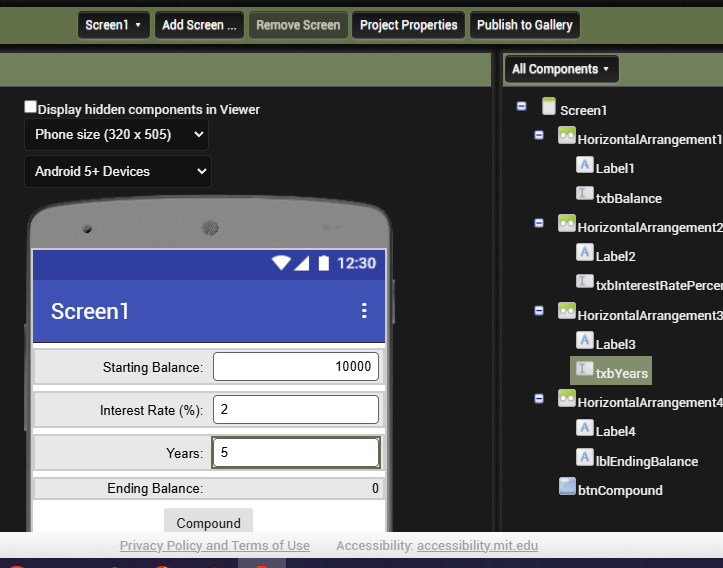Image resolution: width=723 pixels, height=568 pixels.
Task: Collapse the HorizontalArrangement2 tree node
Action: (539, 223)
